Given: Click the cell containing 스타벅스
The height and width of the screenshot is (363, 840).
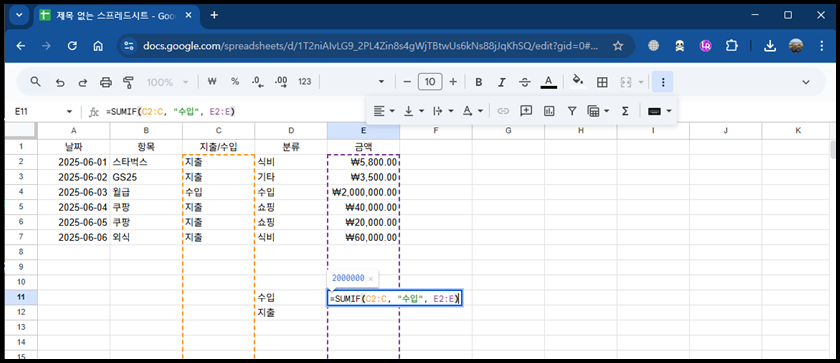Looking at the screenshot, I should click(x=146, y=162).
